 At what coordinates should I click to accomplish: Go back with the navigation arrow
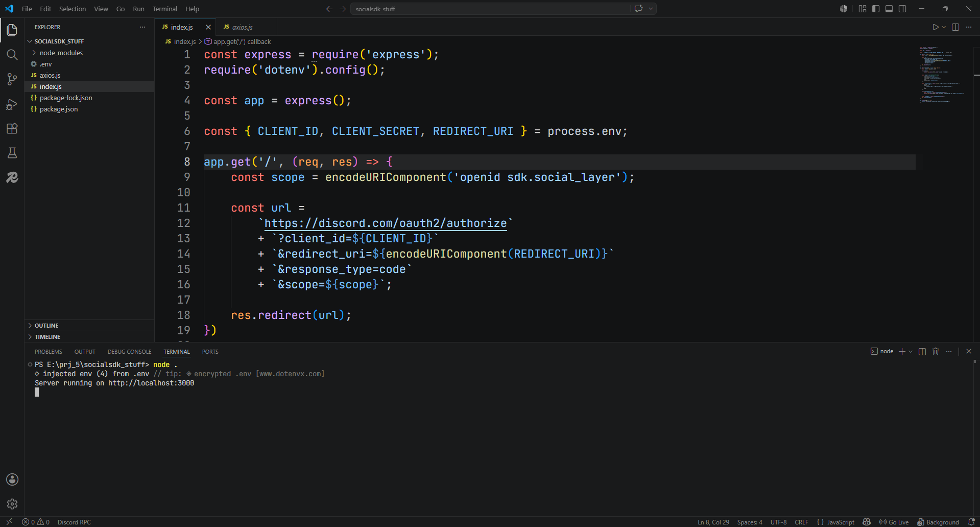click(x=329, y=9)
